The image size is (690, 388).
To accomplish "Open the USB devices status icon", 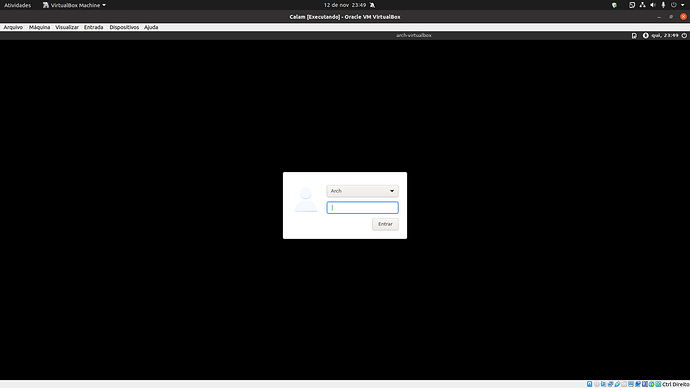I will (x=617, y=384).
